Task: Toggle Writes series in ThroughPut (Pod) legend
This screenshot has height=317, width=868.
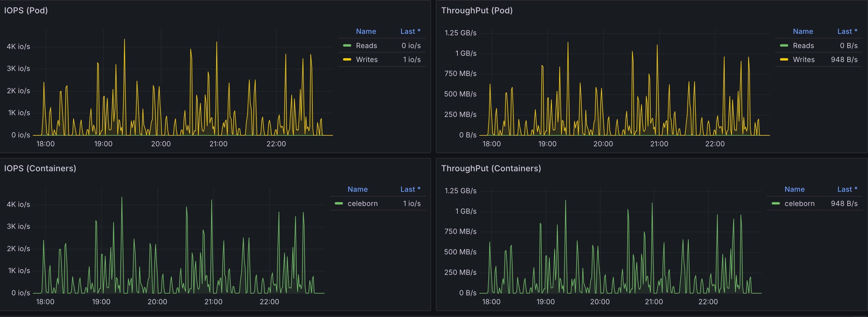Action: point(803,60)
